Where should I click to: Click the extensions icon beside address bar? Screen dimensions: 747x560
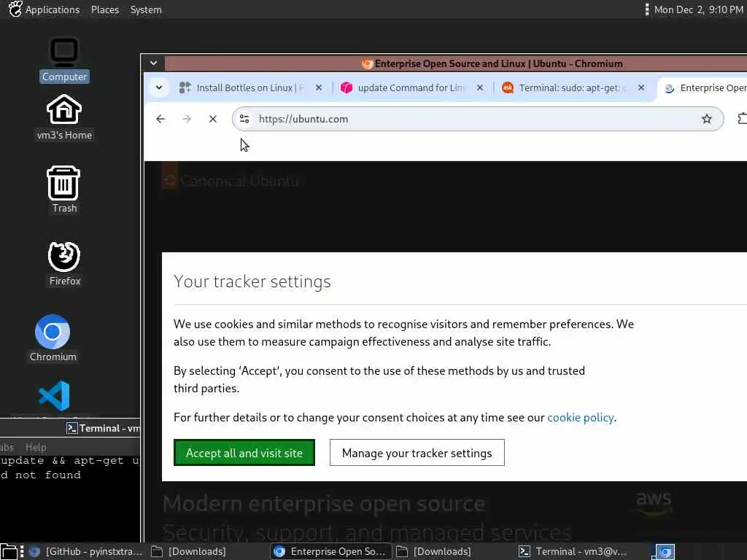click(742, 119)
